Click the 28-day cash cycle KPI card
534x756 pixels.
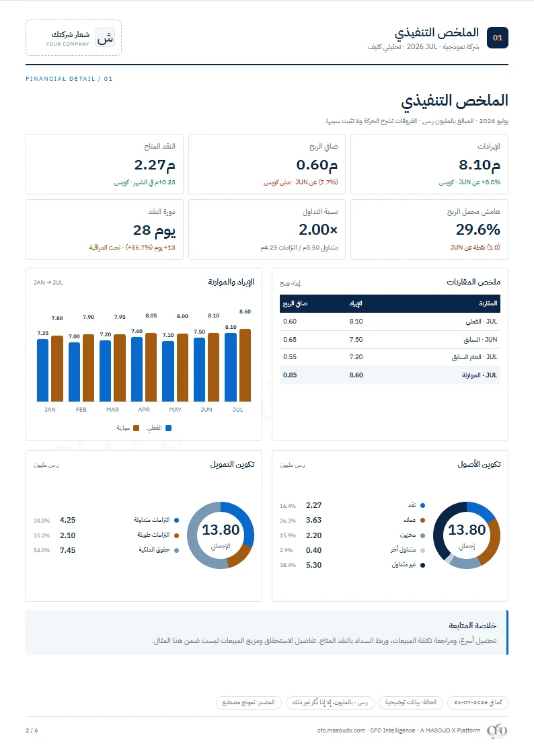pyautogui.click(x=105, y=229)
